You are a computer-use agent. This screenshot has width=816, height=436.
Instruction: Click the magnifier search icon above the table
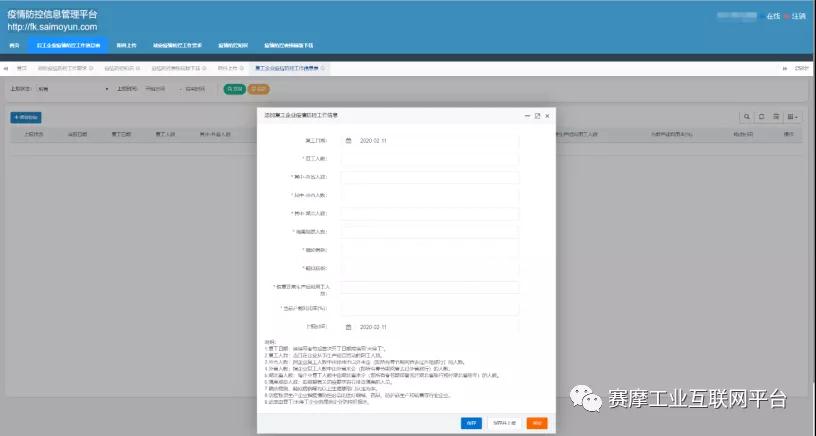[747, 117]
